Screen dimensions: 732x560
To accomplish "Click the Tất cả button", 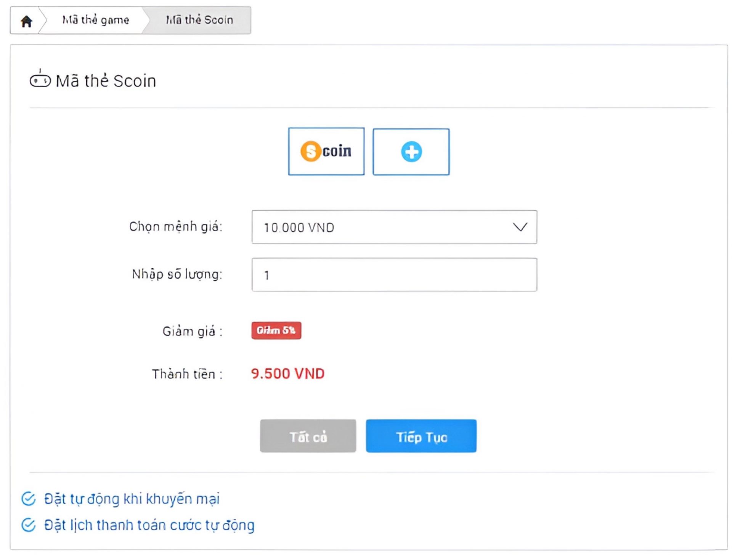I will click(308, 437).
